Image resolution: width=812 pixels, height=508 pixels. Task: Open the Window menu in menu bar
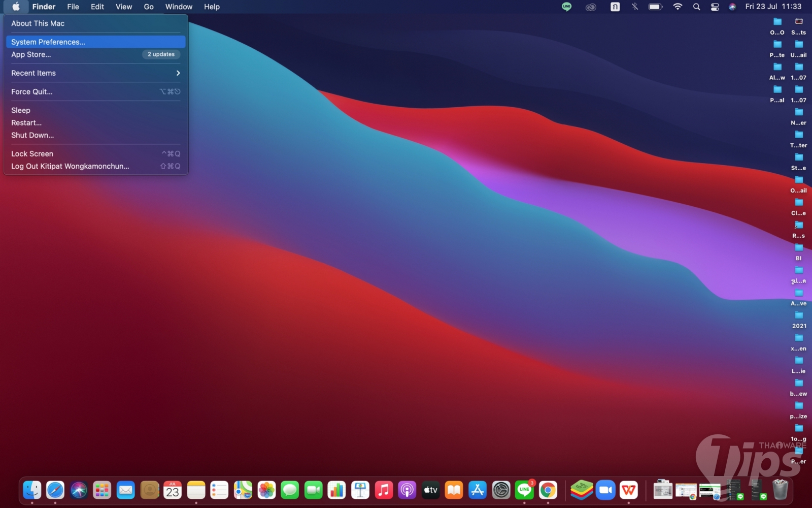pyautogui.click(x=179, y=7)
